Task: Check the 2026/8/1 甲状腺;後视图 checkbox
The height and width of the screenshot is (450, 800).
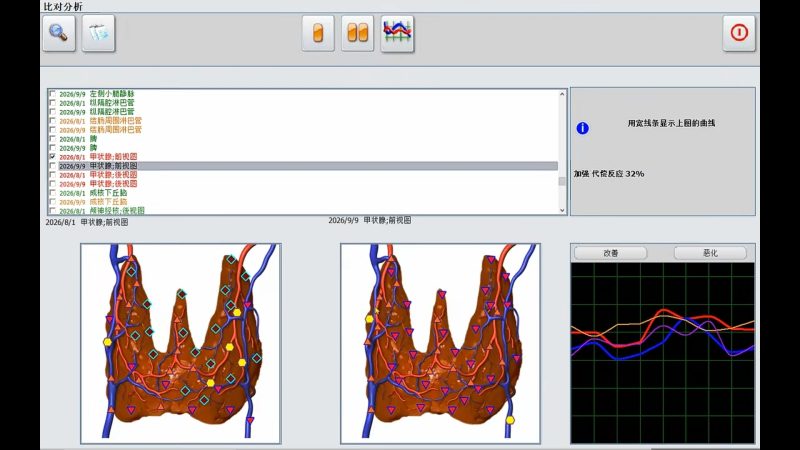Action: [53, 175]
